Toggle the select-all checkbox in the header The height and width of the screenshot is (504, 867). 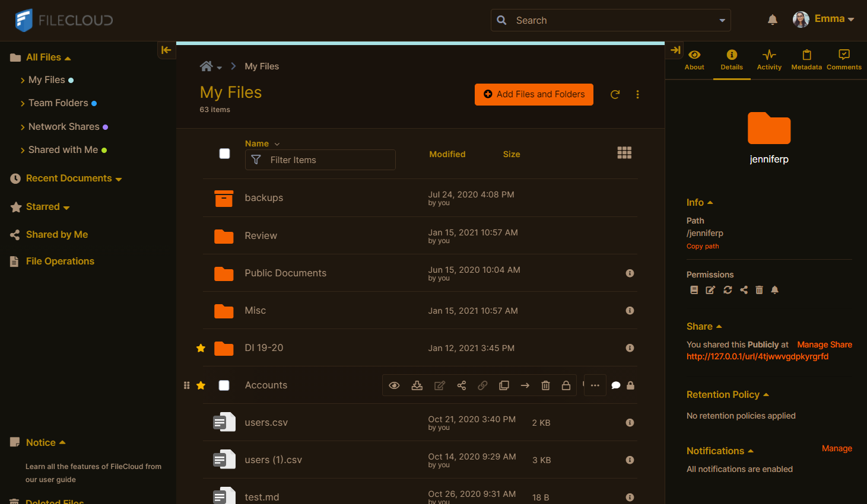(x=224, y=154)
